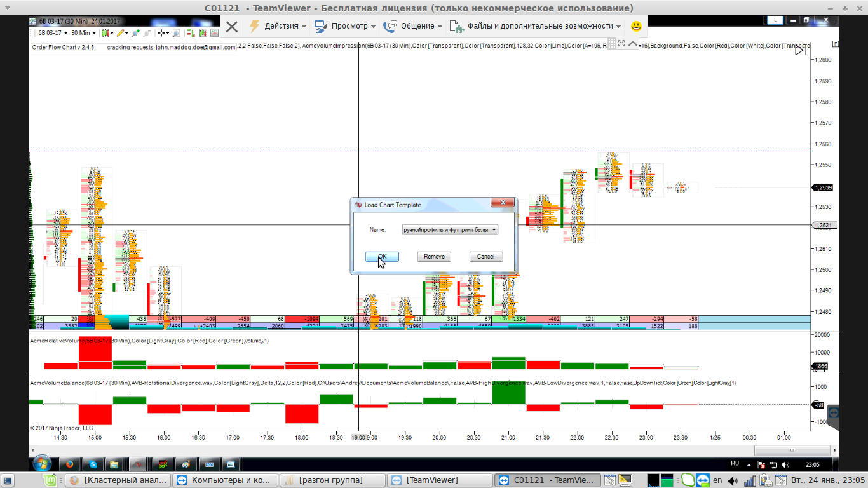This screenshot has width=868, height=488.
Task: Click the 1,2521 price marker on axis
Action: click(x=825, y=225)
